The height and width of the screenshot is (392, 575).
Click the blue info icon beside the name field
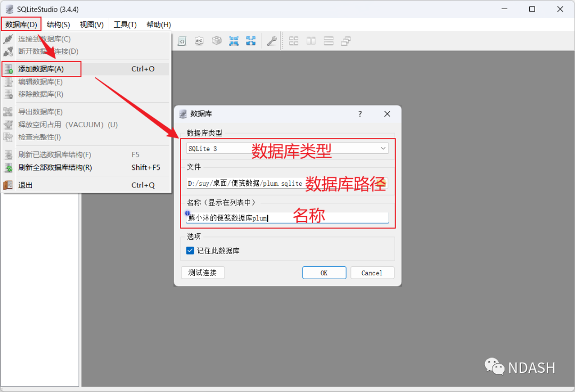(187, 213)
